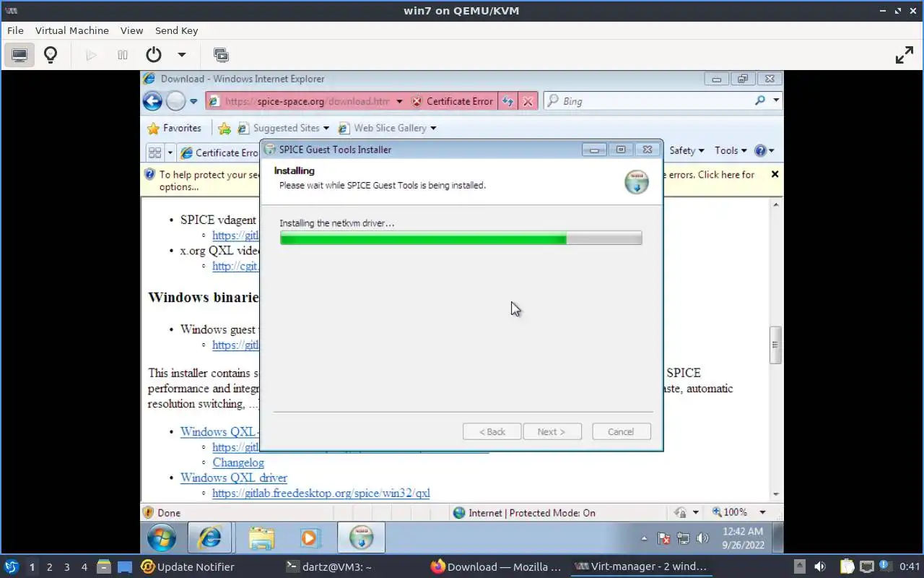
Task: Click the installer progress bar
Action: [x=461, y=238]
